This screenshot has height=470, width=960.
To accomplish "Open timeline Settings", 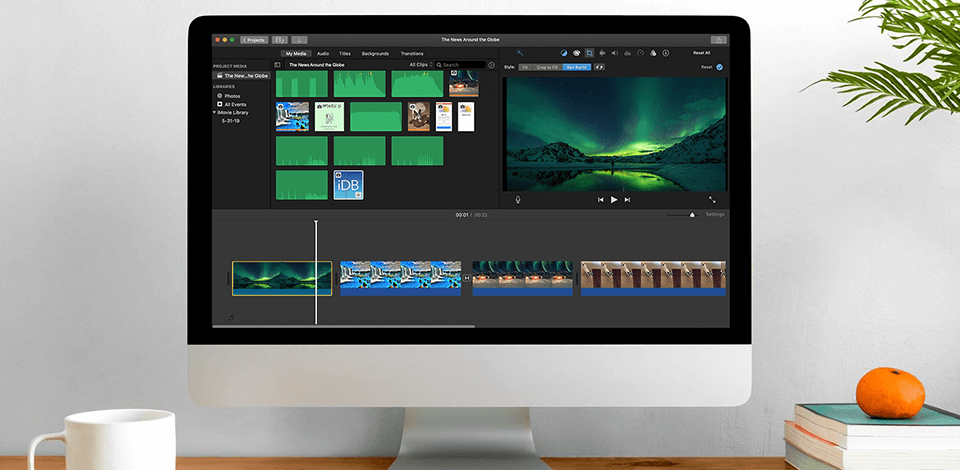I will [714, 214].
